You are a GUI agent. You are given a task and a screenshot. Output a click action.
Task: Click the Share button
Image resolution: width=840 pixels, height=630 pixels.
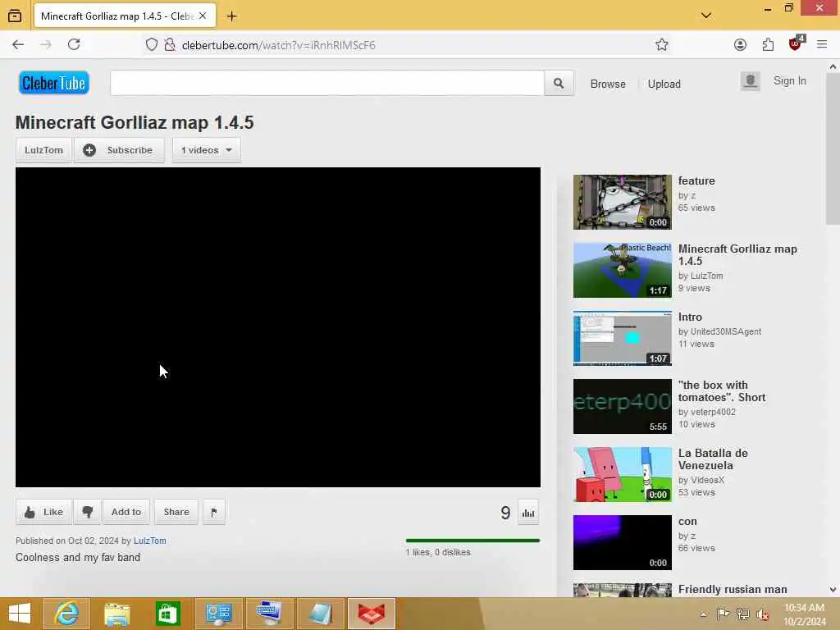click(176, 512)
